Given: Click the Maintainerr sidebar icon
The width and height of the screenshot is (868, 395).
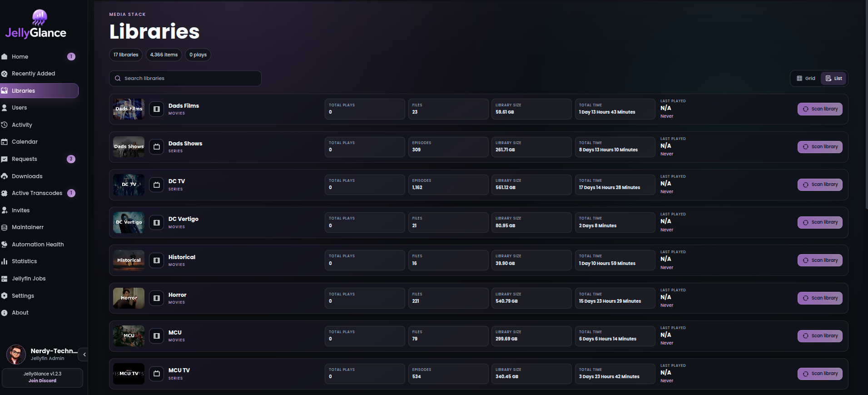Looking at the screenshot, I should [x=5, y=227].
